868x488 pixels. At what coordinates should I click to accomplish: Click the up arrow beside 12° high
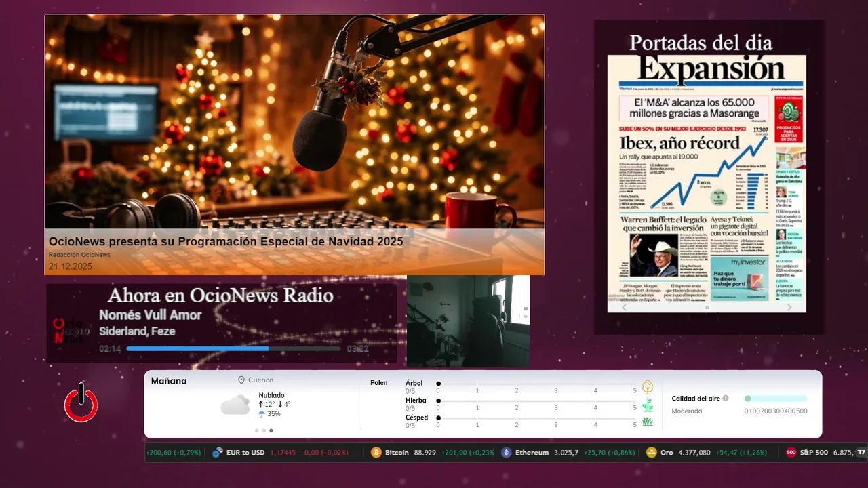[261, 405]
